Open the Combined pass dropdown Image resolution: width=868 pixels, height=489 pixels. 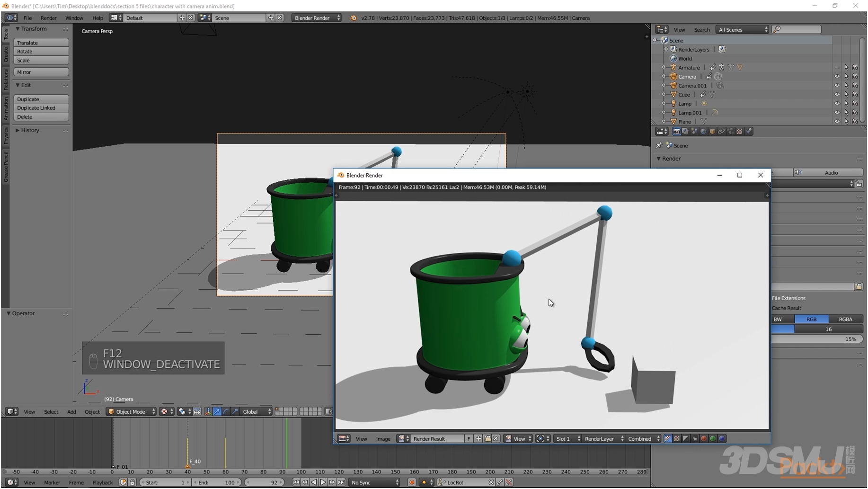point(643,439)
